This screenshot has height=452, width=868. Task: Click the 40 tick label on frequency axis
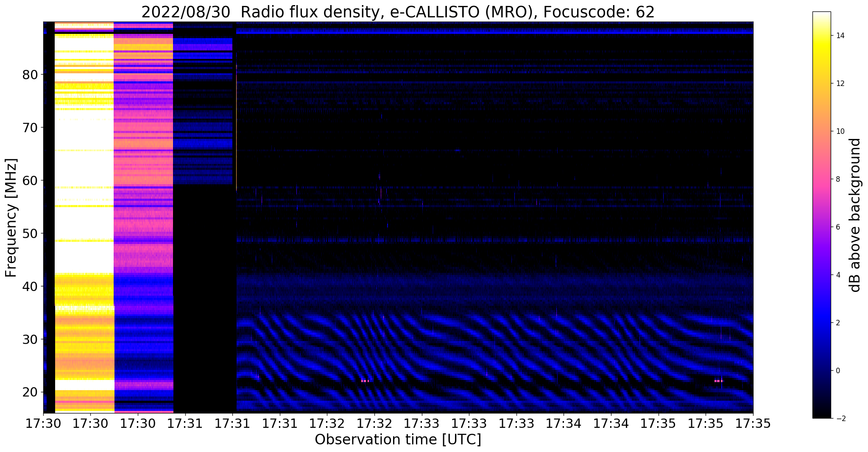pos(31,286)
